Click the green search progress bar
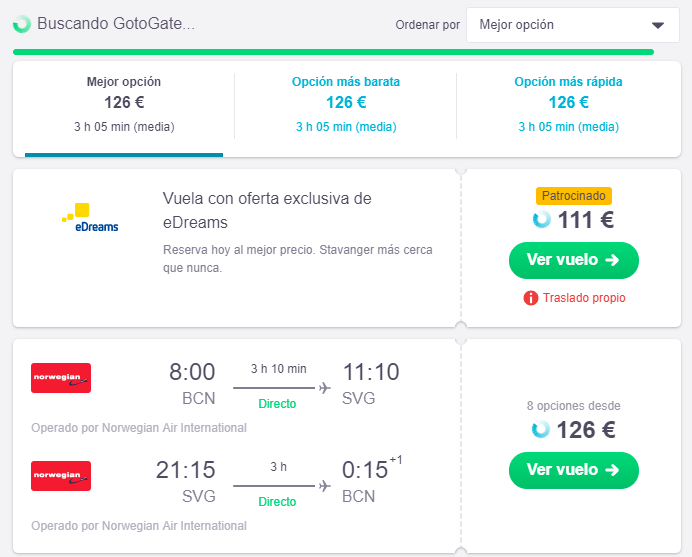 [x=333, y=51]
